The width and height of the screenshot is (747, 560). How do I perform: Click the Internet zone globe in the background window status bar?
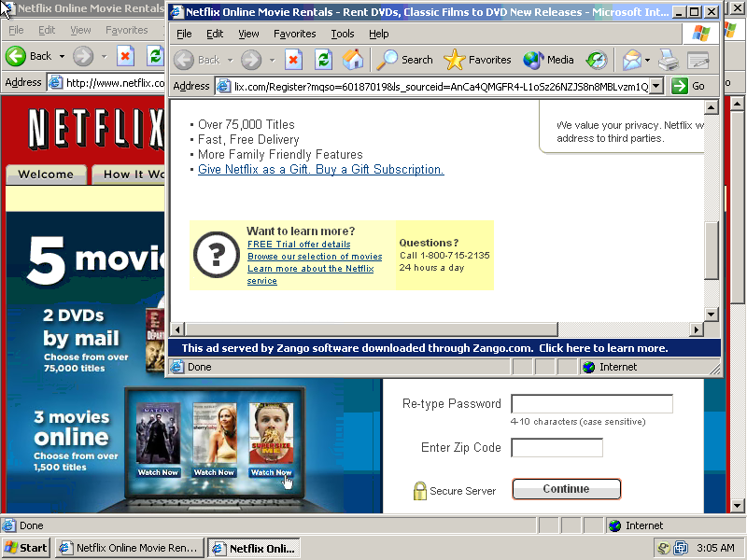point(614,525)
